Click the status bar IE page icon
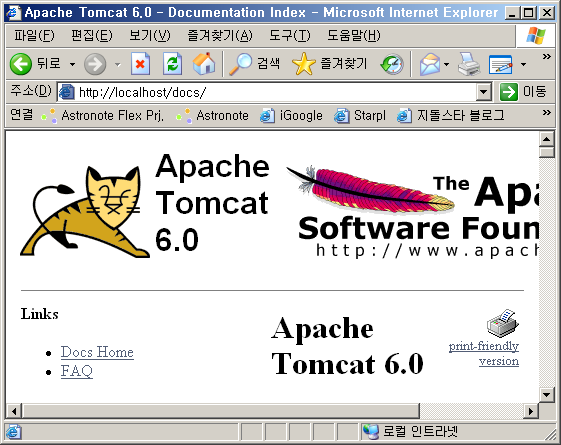Viewport: 561px width, 445px height. click(x=14, y=432)
